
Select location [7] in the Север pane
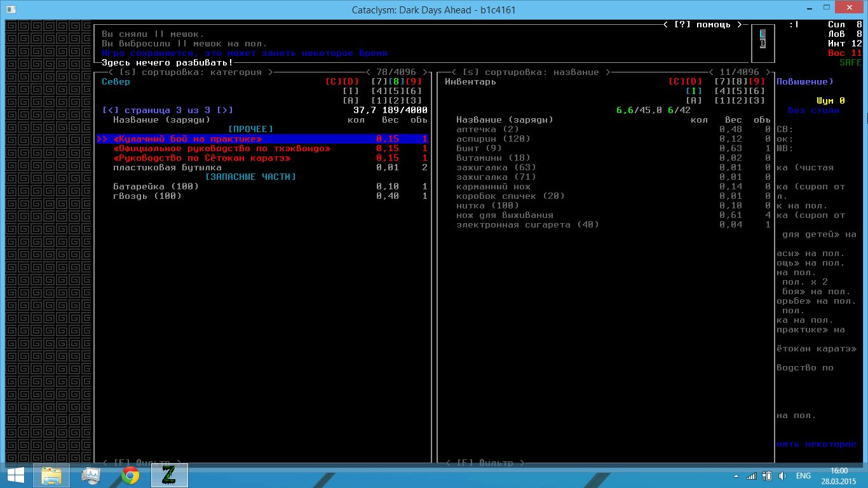pyautogui.click(x=379, y=82)
